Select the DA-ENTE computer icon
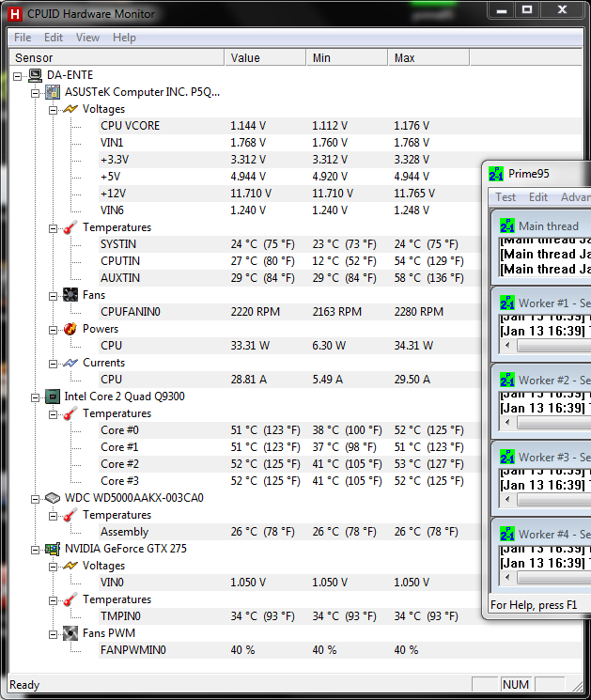 [x=36, y=75]
